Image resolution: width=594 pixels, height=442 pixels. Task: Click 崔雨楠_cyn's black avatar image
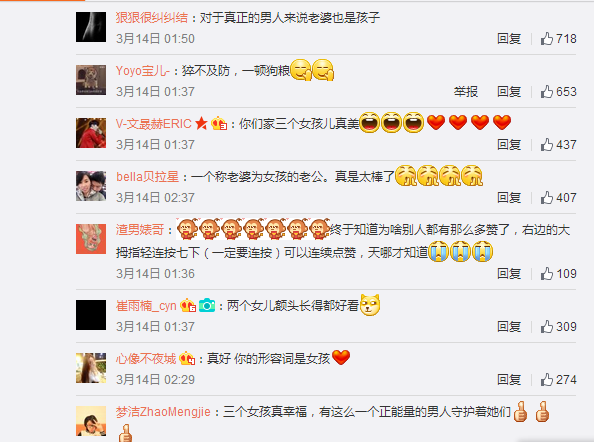[x=91, y=315]
